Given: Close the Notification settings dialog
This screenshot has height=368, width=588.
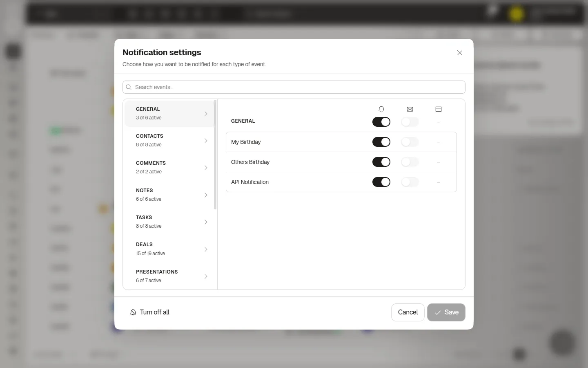Looking at the screenshot, I should [x=460, y=53].
